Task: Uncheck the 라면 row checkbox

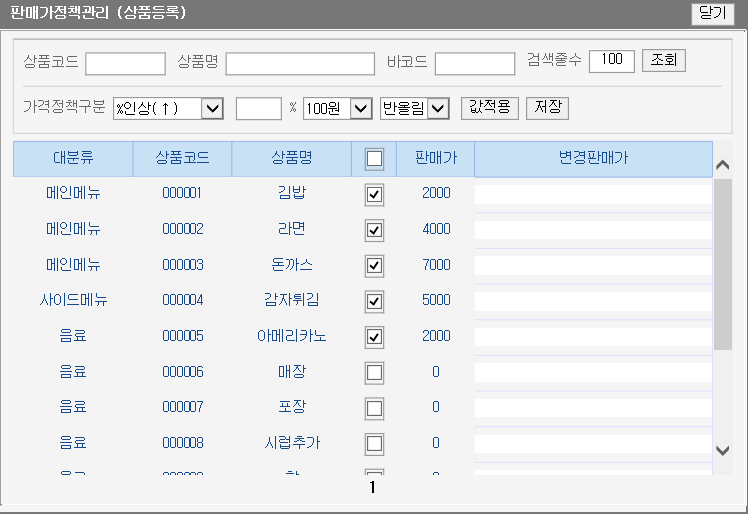Action: click(x=375, y=230)
